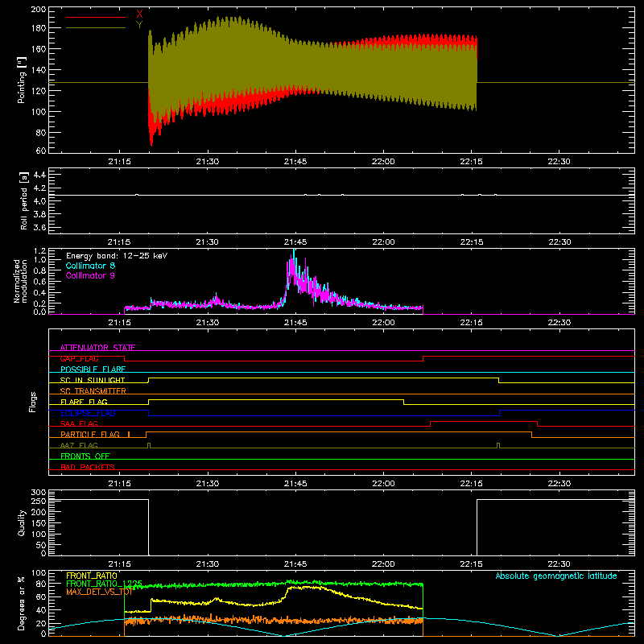This screenshot has width=644, height=644.
Task: Click the 300 value on Quality axis
Action: pyautogui.click(x=39, y=492)
